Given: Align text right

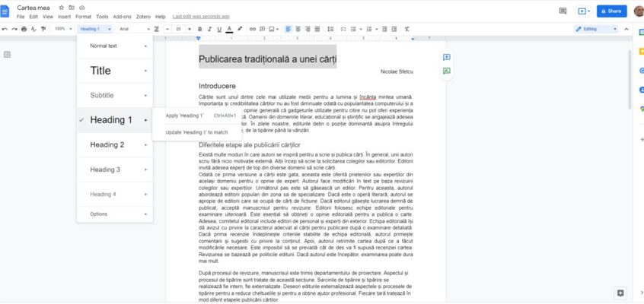Looking at the screenshot, I should (x=308, y=29).
